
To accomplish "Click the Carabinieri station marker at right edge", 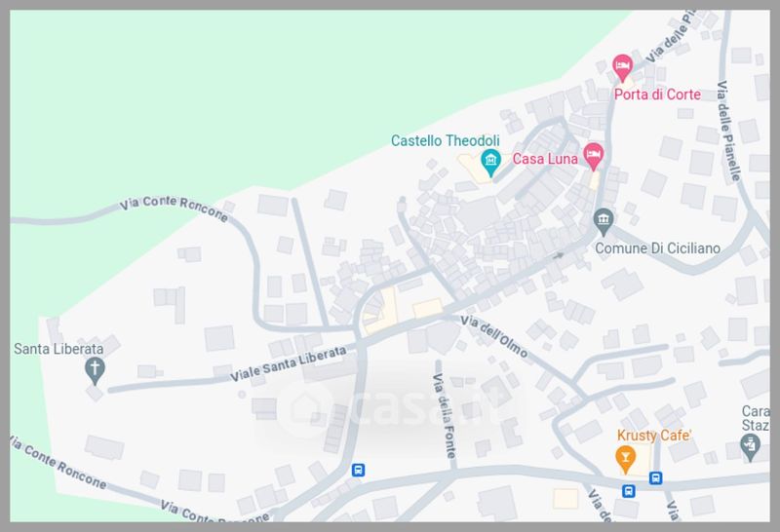I will point(750,446).
